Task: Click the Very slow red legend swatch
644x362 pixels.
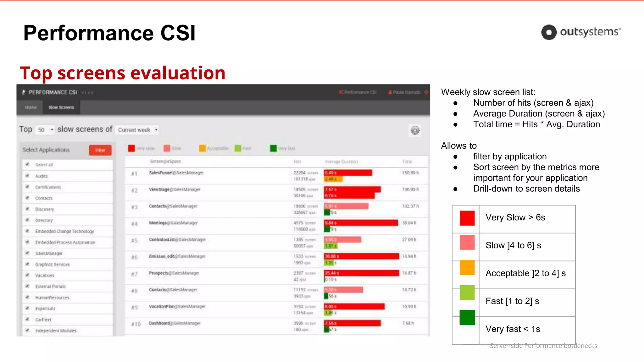Action: pyautogui.click(x=131, y=148)
